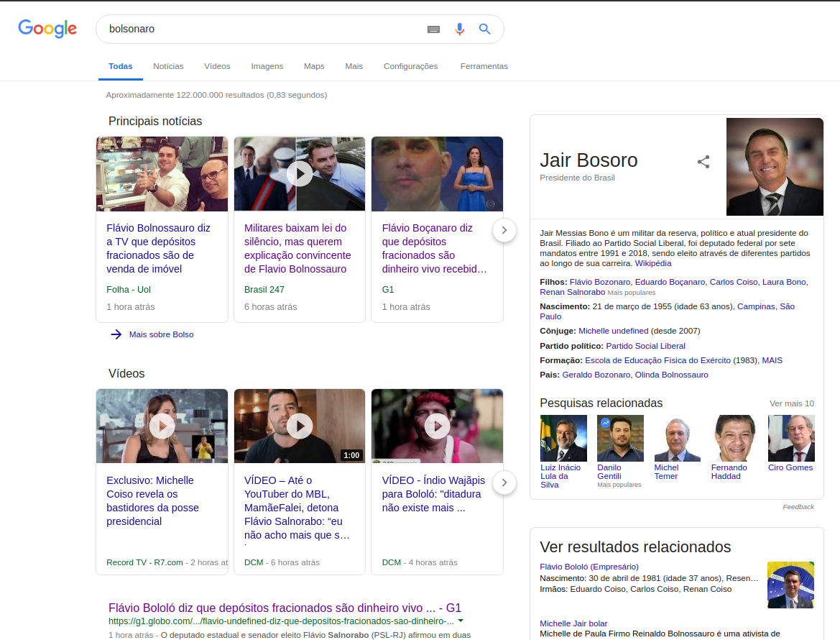Open the Flávio Bololó (Empresário) link
Image resolution: width=840 pixels, height=640 pixels.
pos(589,567)
